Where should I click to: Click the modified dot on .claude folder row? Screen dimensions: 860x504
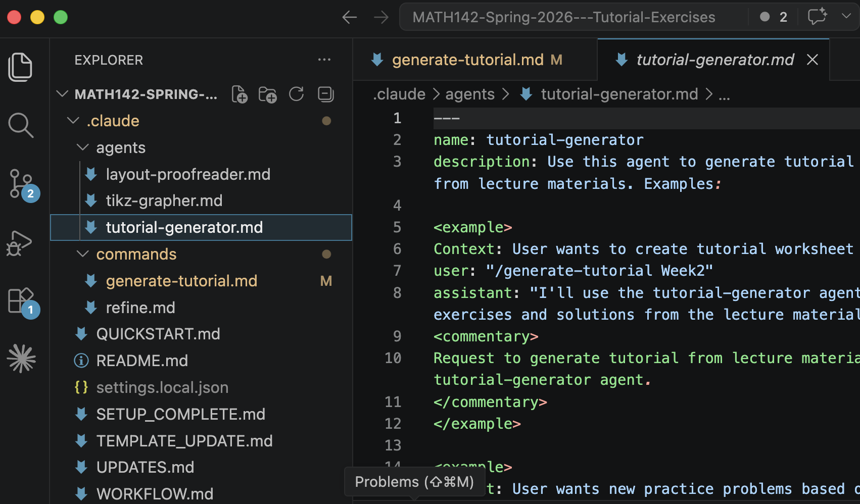[x=326, y=121]
